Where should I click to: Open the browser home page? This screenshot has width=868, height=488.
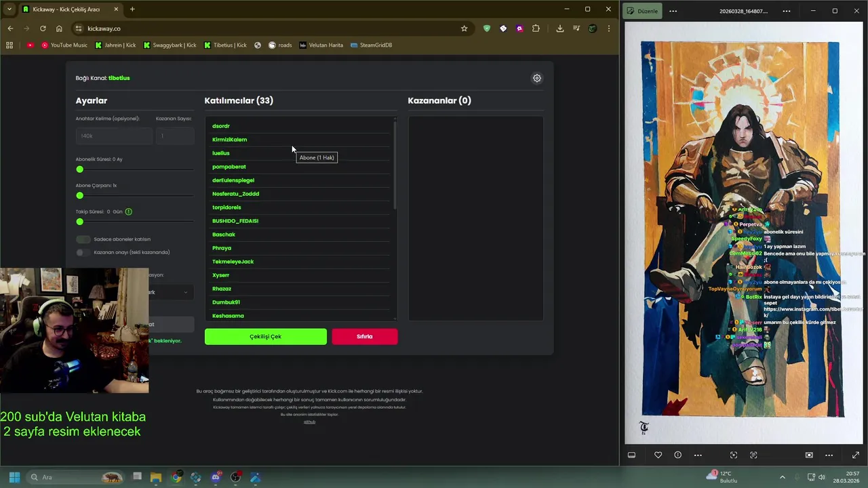coord(59,28)
